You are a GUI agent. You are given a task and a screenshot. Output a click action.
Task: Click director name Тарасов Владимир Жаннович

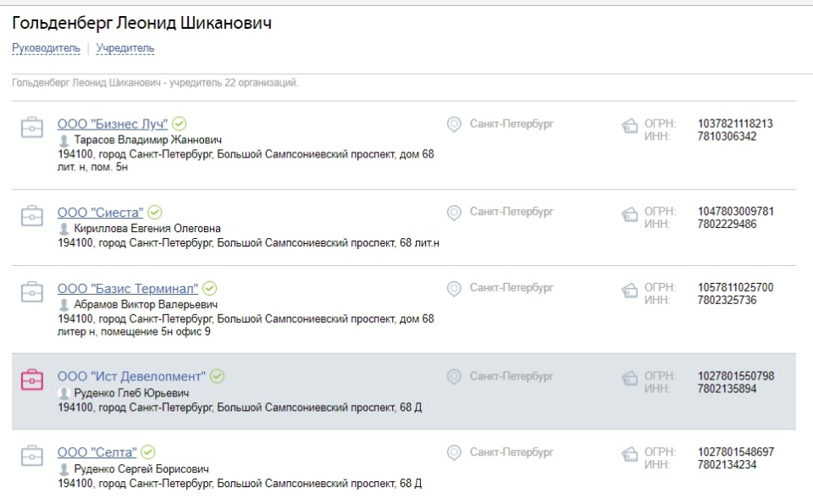tap(147, 140)
